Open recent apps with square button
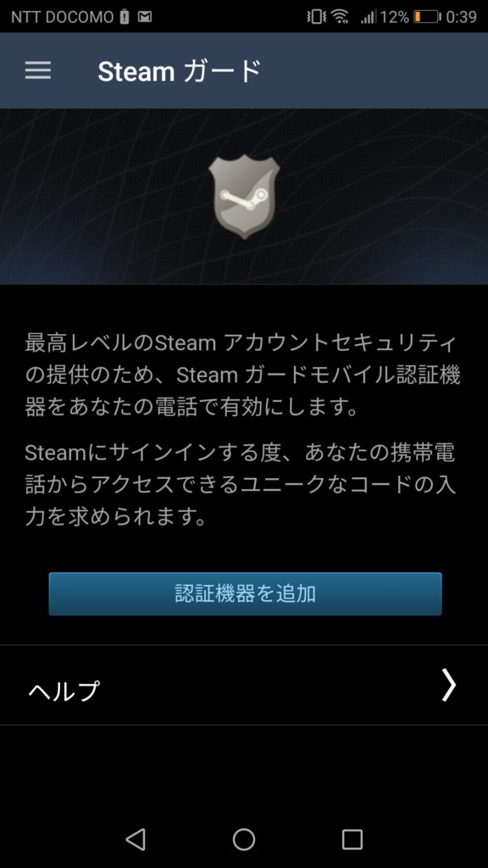The height and width of the screenshot is (868, 488). (352, 839)
